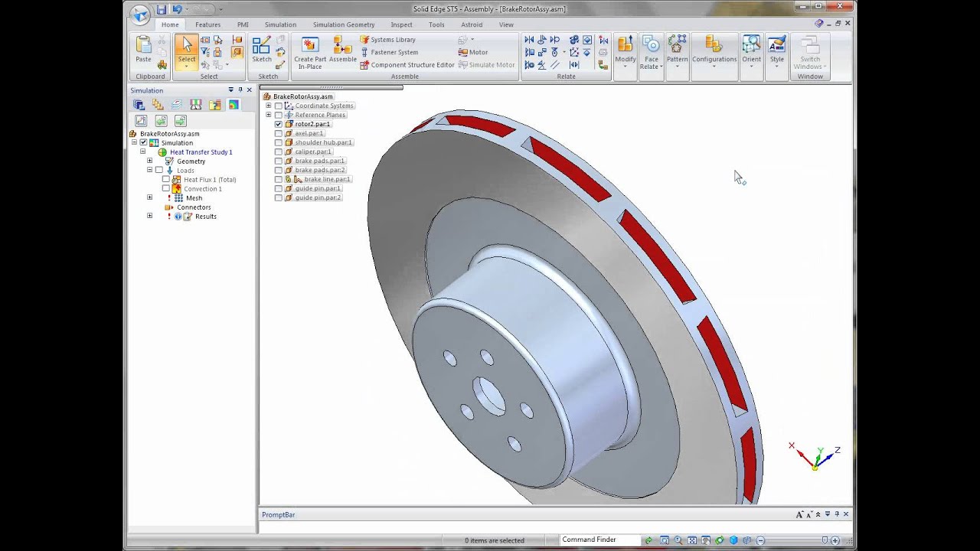Switch to the Features ribbon tab
Image resolution: width=980 pixels, height=551 pixels.
tap(207, 24)
